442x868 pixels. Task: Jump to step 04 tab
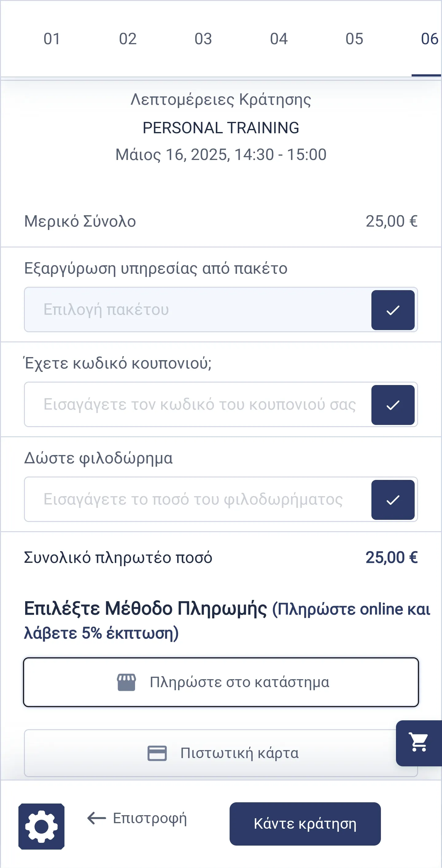click(279, 39)
